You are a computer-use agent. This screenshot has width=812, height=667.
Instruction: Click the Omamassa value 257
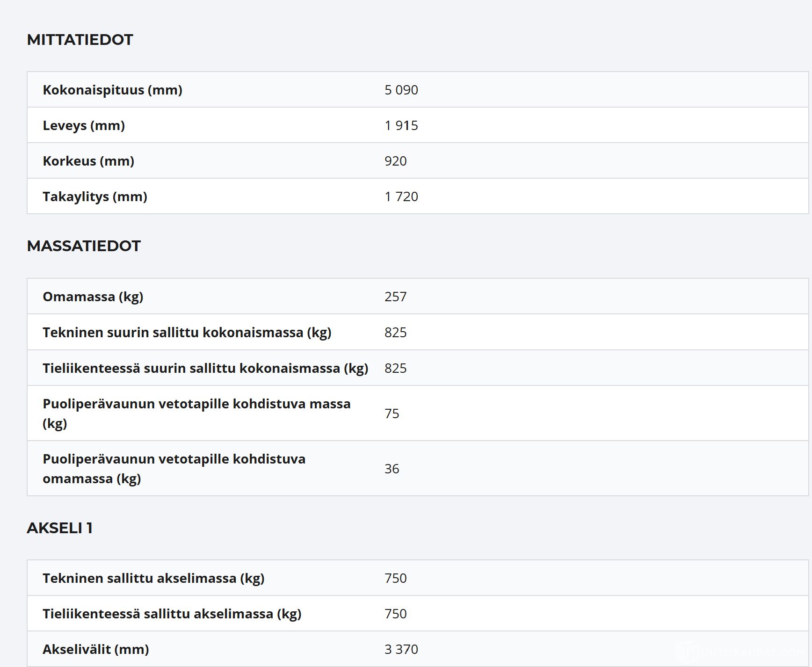[395, 297]
